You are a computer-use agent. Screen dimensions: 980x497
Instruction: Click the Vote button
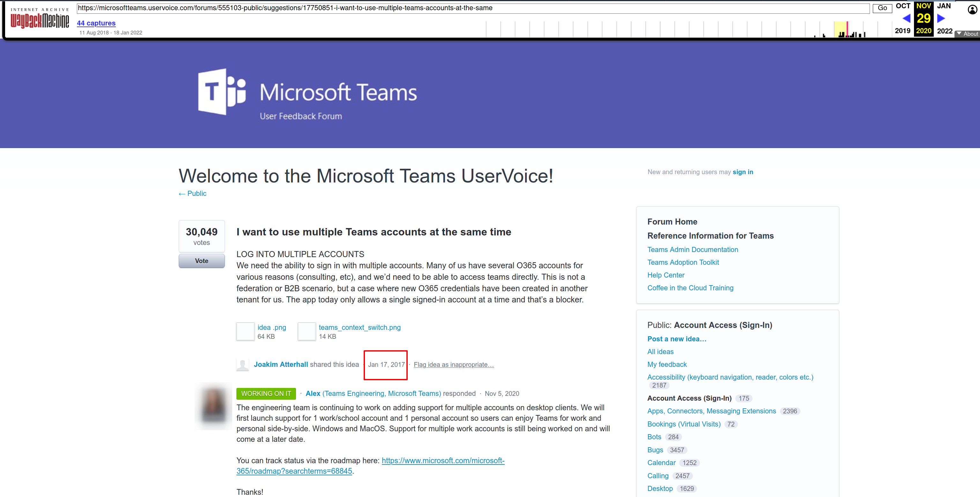pyautogui.click(x=202, y=261)
